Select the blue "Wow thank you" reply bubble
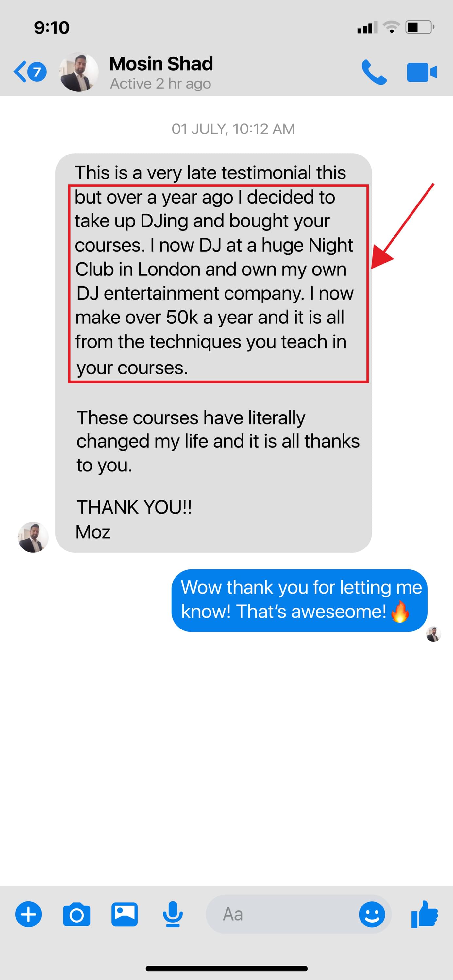The height and width of the screenshot is (980, 453). click(299, 600)
